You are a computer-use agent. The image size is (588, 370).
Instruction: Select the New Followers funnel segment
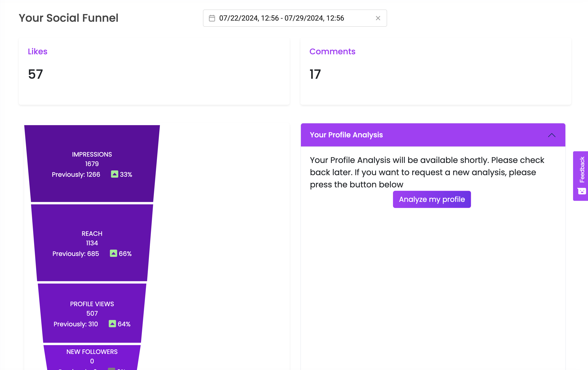(92, 358)
